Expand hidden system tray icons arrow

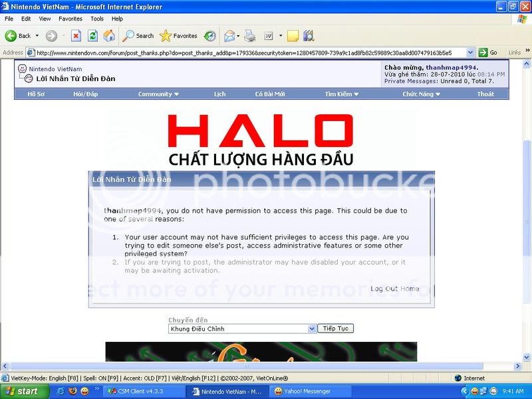[x=464, y=391]
